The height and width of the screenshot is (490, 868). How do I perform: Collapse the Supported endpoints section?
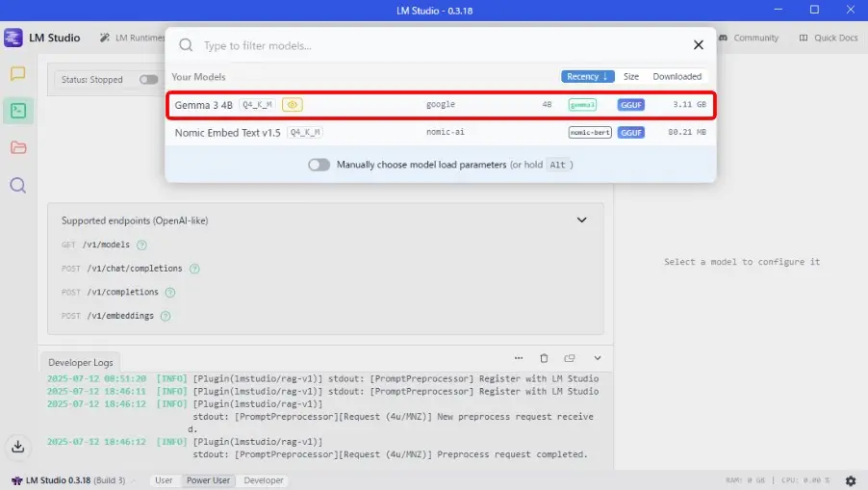[x=581, y=219]
